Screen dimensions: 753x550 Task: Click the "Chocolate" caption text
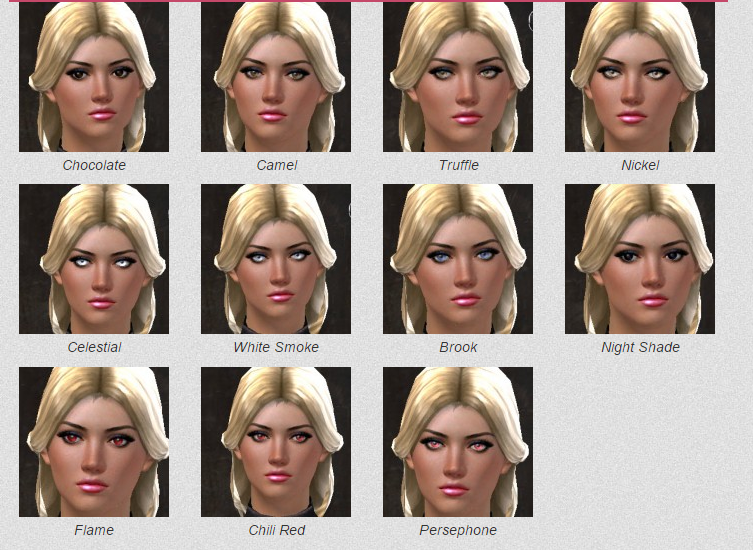(x=94, y=165)
